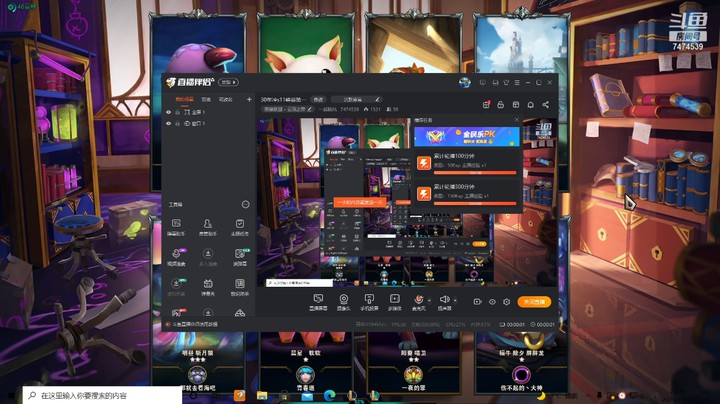This screenshot has width=720, height=404.
Task: Open the video mic-link tool with purple badge
Action: tap(176, 257)
